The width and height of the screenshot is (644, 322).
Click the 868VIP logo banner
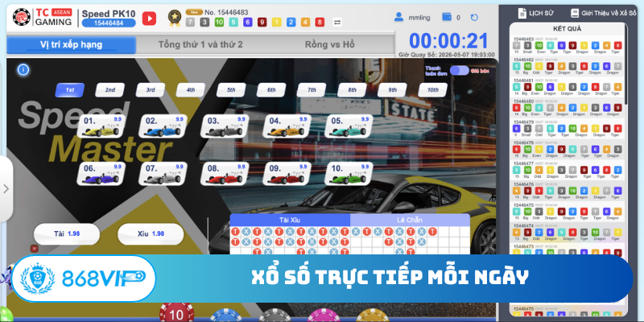[x=84, y=279]
